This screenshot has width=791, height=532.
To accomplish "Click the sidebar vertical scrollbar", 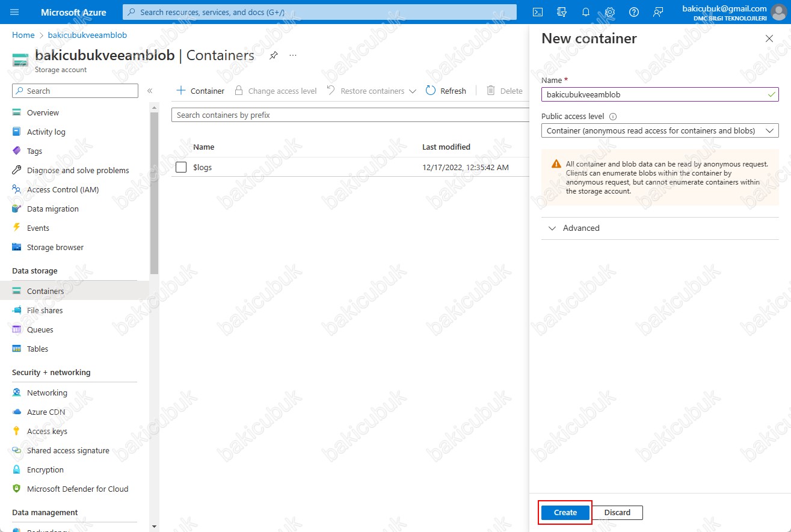I will tap(154, 192).
